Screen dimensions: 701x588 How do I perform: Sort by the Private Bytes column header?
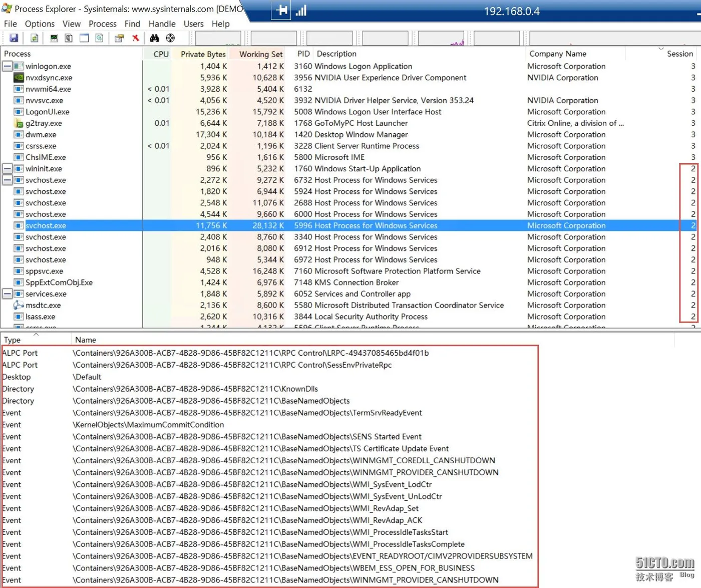click(201, 54)
